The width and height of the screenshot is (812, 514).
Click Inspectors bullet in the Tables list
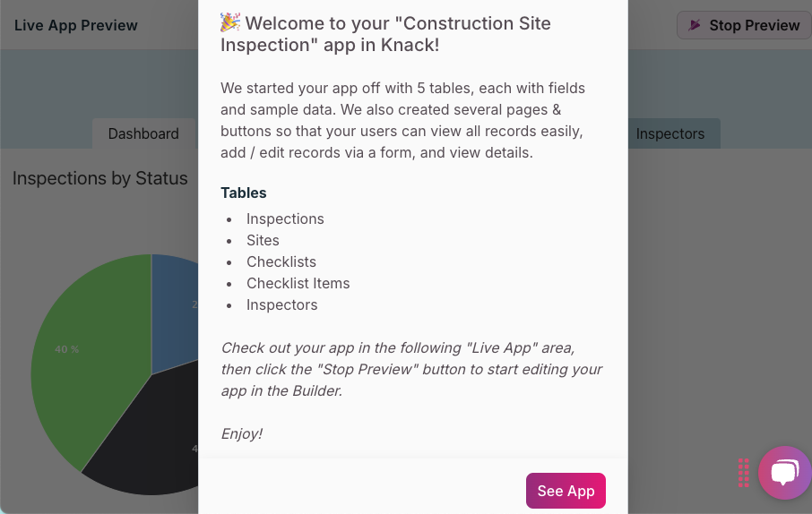tap(282, 304)
